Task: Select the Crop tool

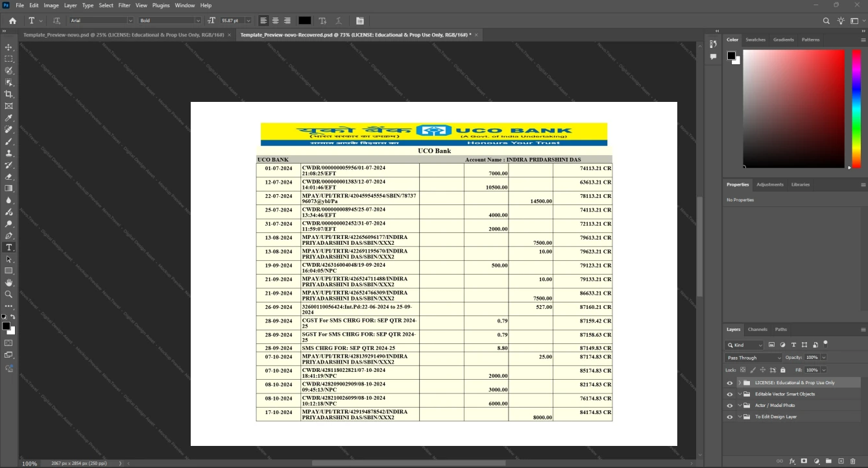Action: [8, 94]
